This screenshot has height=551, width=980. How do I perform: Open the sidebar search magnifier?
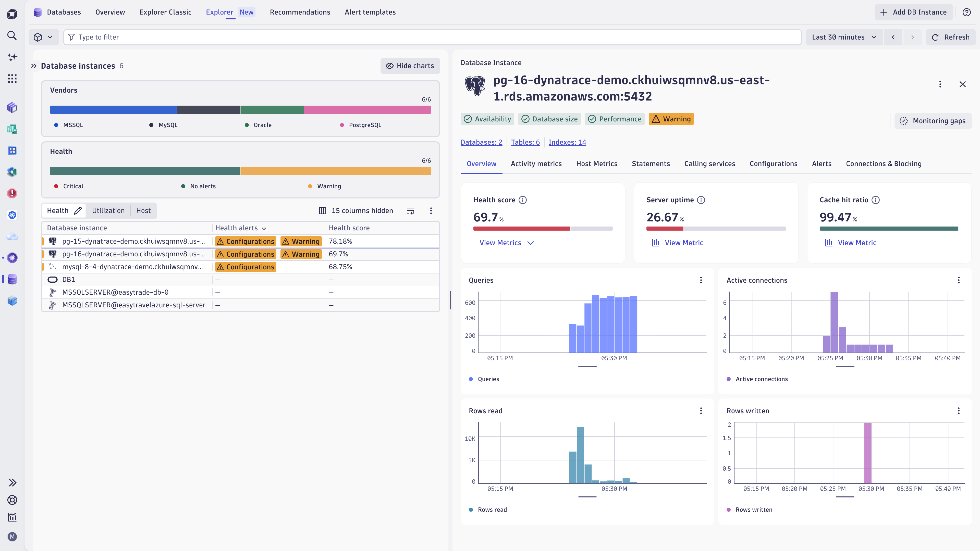(x=12, y=35)
